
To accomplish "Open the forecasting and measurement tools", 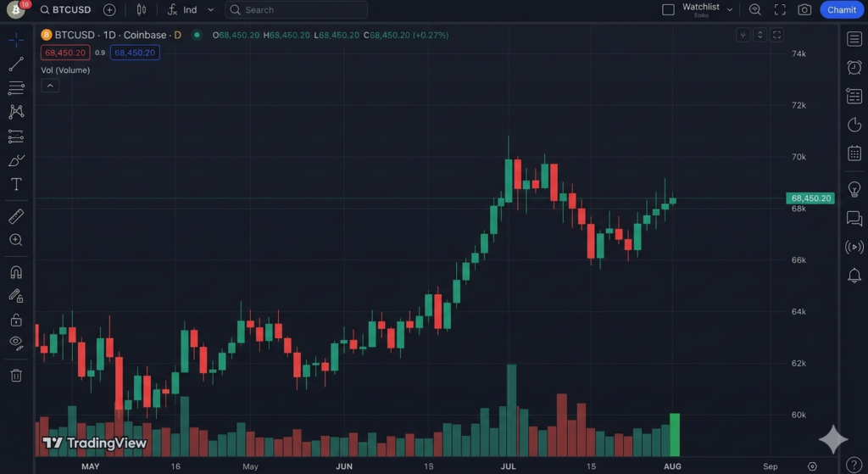I will [16, 137].
